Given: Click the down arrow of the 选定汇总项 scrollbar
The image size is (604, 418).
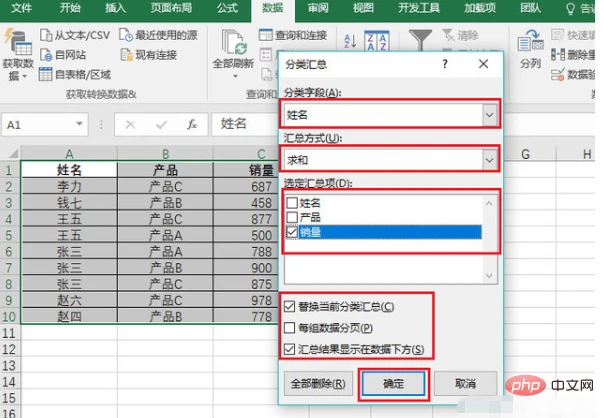Looking at the screenshot, I should click(x=488, y=275).
